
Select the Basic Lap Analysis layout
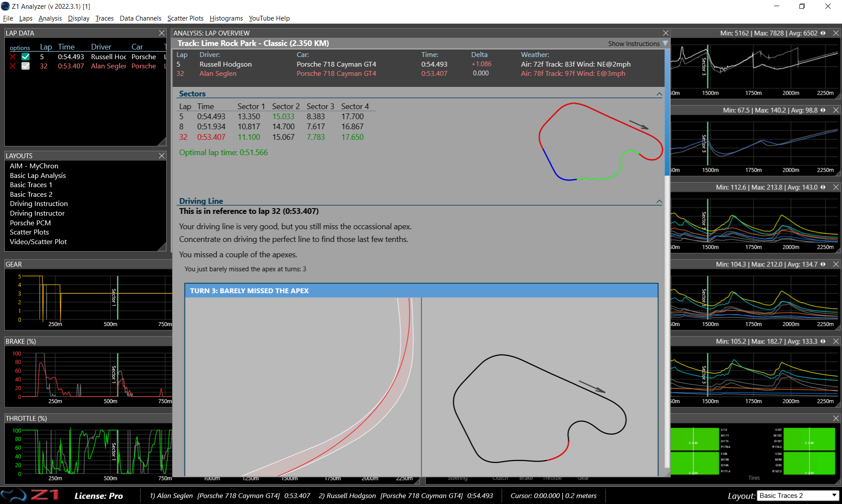38,176
